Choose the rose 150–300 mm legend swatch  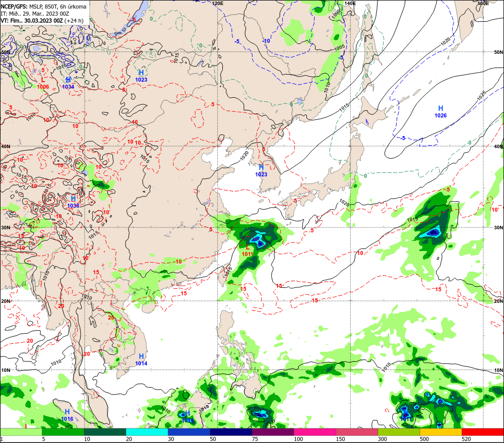tap(357, 432)
